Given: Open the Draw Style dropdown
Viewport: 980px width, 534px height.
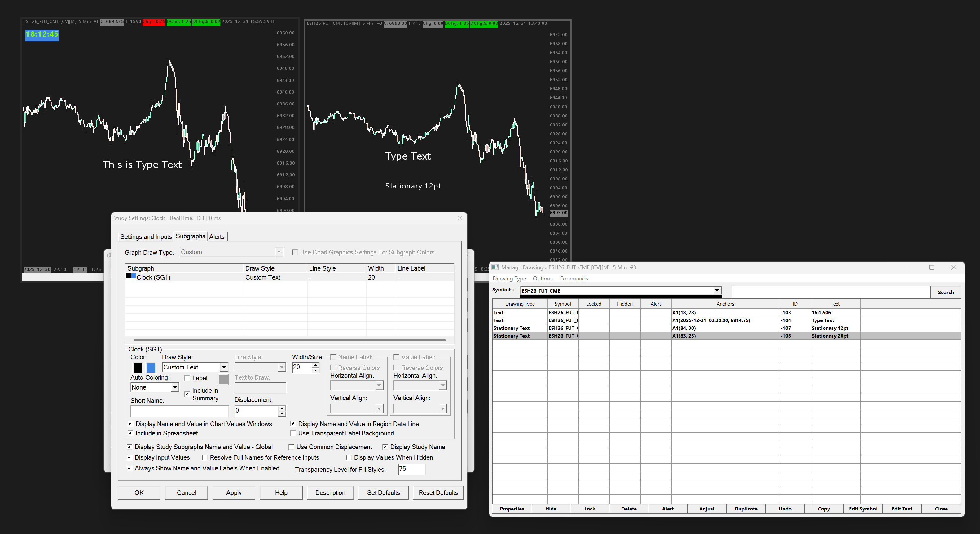Looking at the screenshot, I should (x=224, y=367).
